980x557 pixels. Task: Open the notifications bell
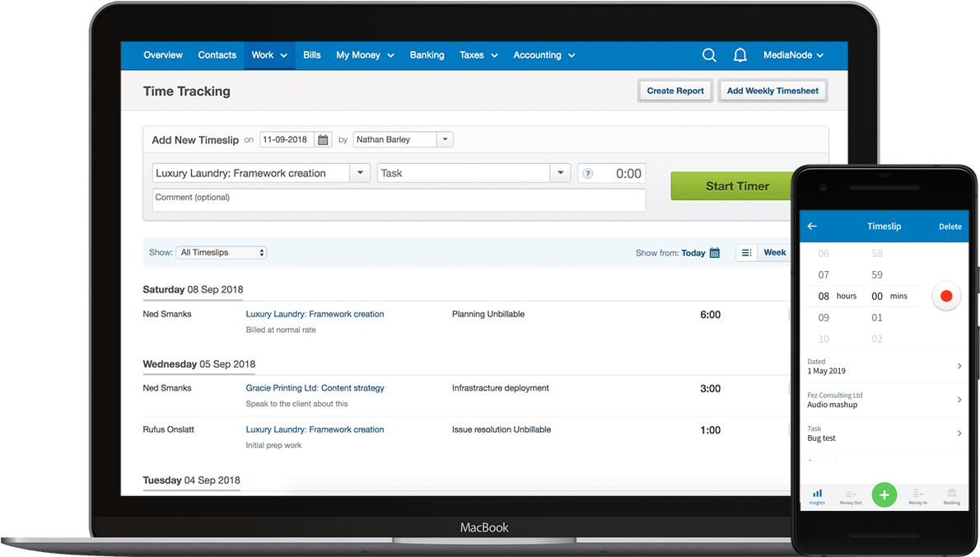coord(740,55)
